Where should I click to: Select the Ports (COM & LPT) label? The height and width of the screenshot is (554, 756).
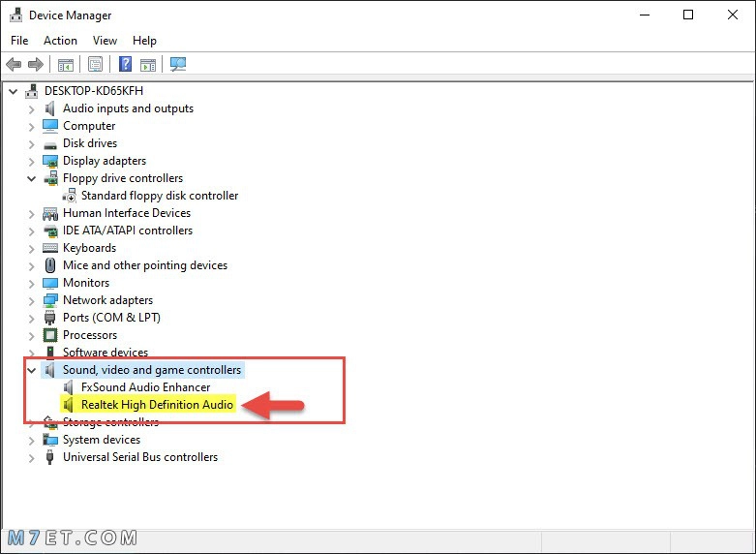(x=111, y=318)
